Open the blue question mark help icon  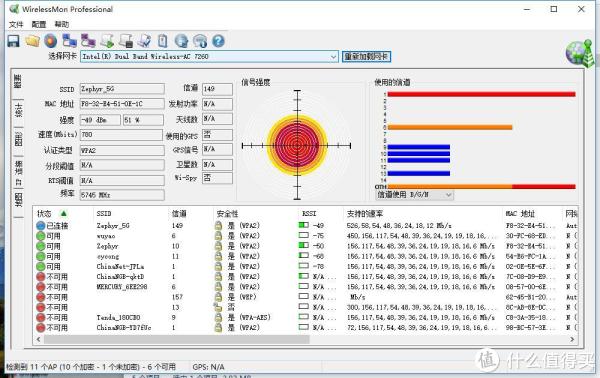coord(218,41)
